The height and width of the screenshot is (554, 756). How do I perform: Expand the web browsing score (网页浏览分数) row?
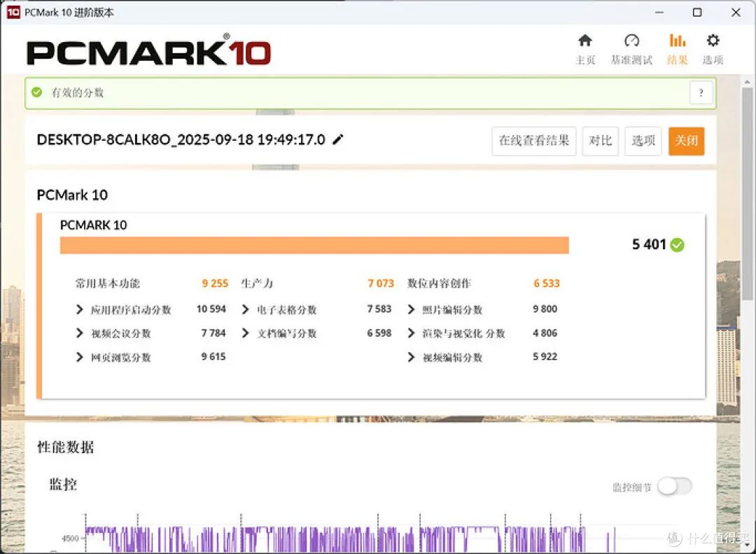(x=79, y=357)
